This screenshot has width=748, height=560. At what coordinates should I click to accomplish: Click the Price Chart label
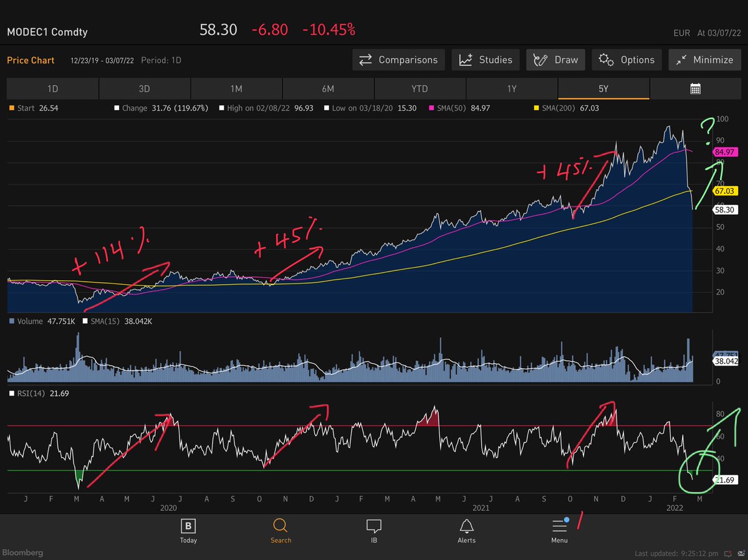tap(31, 60)
